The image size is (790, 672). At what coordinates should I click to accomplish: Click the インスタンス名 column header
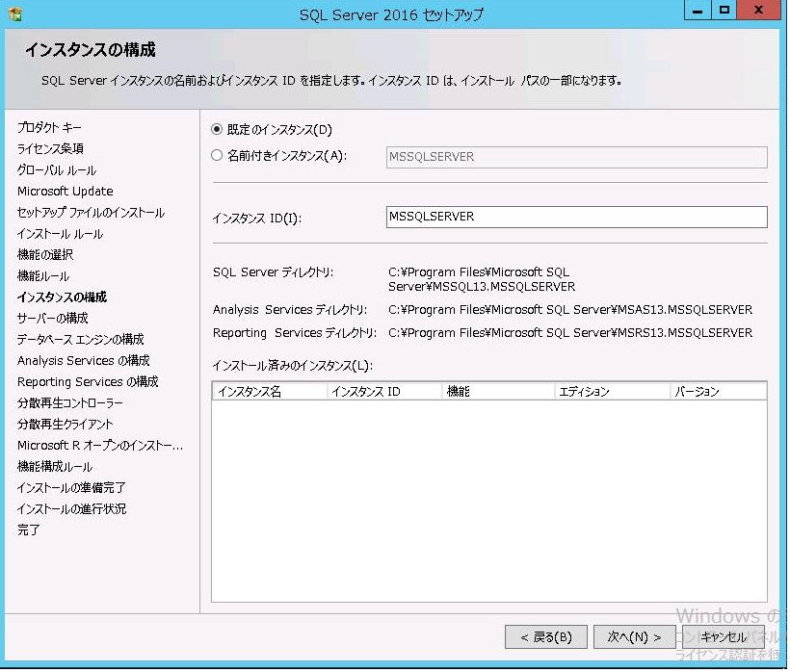tap(270, 392)
